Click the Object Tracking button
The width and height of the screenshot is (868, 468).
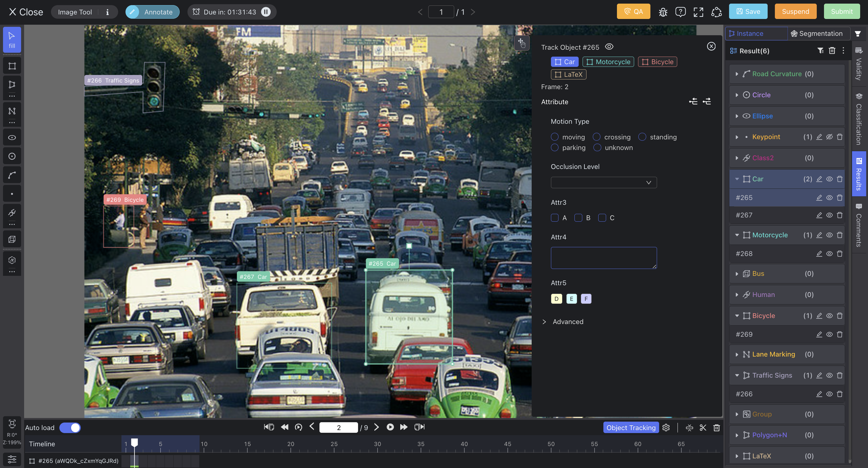[631, 428]
